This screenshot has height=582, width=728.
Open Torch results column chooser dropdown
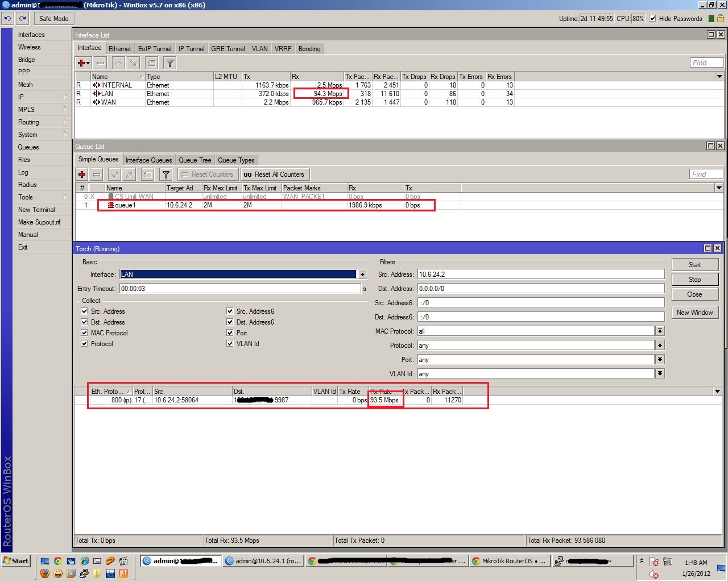pos(717,392)
